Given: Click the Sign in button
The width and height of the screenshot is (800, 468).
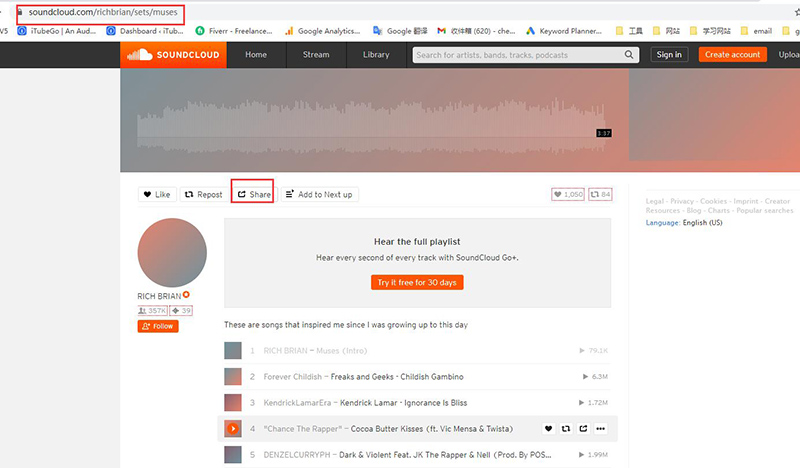Looking at the screenshot, I should pos(669,55).
